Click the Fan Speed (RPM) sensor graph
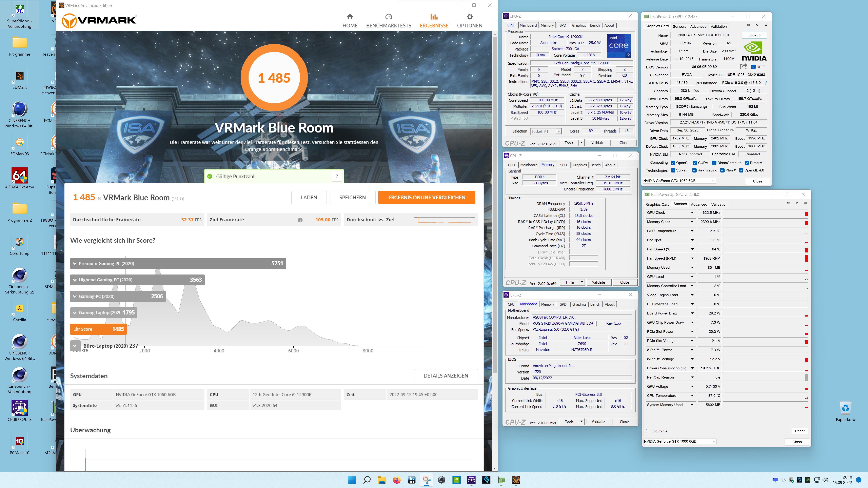The image size is (868, 488). tap(766, 258)
